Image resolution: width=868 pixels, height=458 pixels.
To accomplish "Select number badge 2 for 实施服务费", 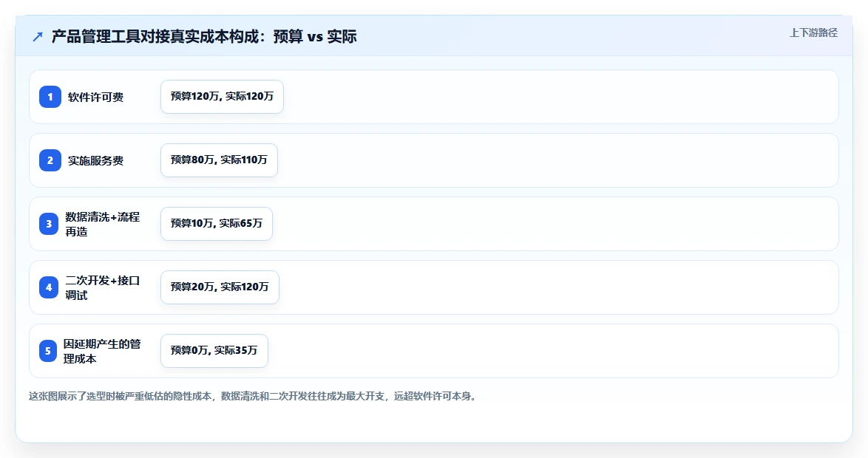I will tap(50, 160).
